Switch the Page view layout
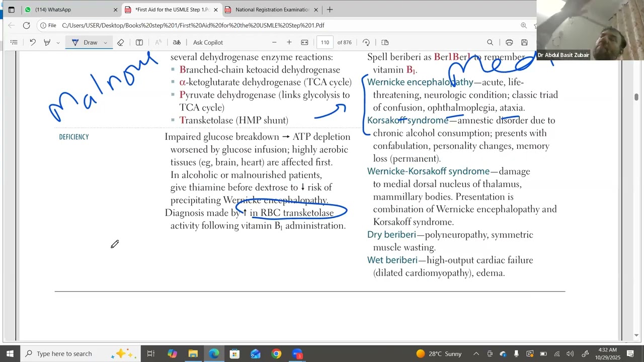Screen dimensions: 644x362 click(x=385, y=42)
